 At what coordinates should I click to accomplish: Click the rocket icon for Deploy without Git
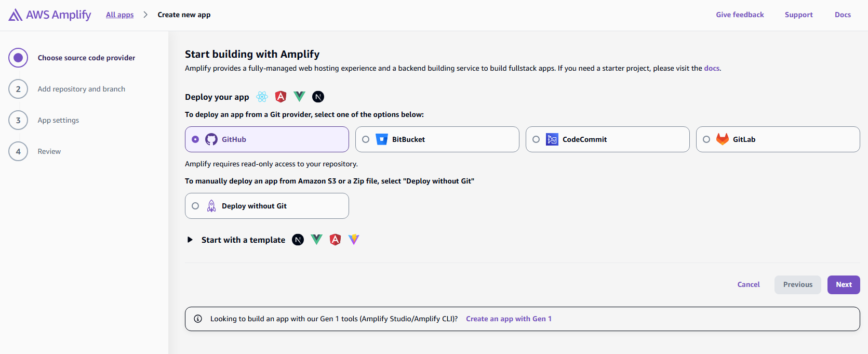tap(211, 206)
